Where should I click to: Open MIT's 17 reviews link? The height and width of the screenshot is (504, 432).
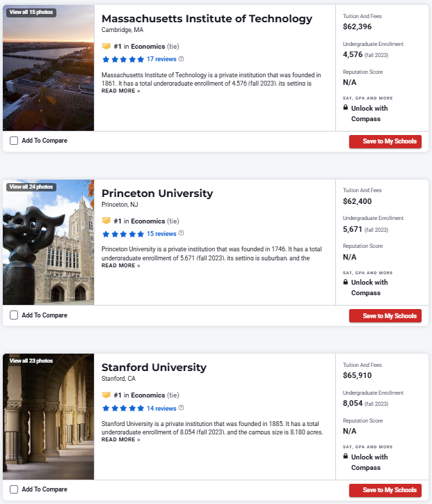click(161, 59)
